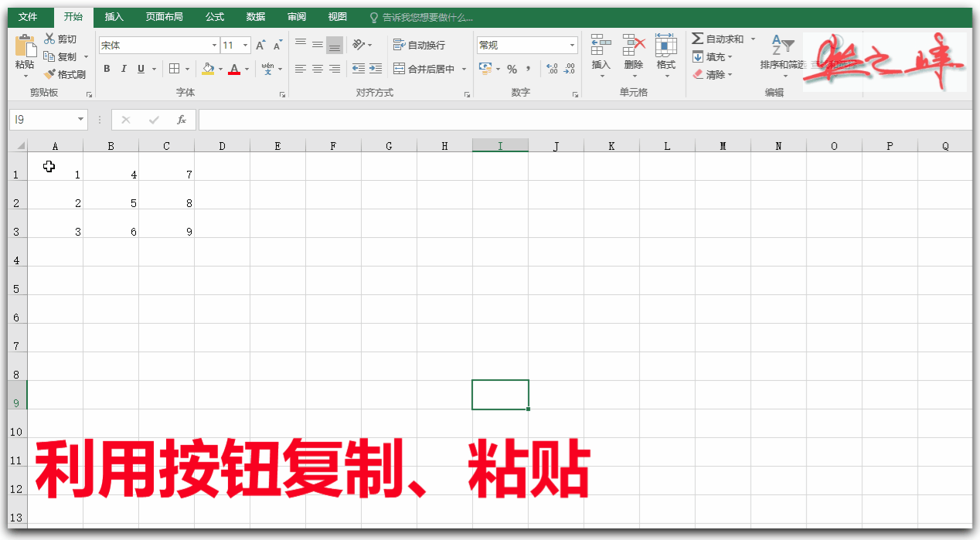The image size is (980, 540).
Task: Click the text orientation icon
Action: click(x=359, y=45)
